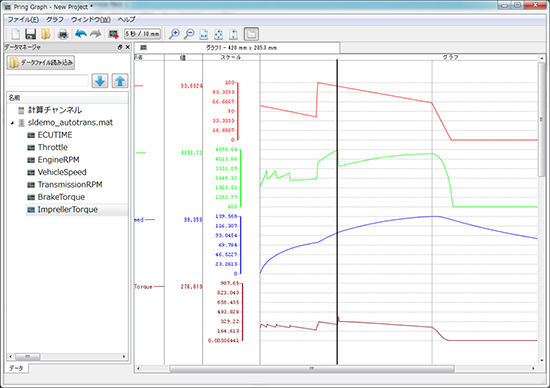Click the blue value starting 99

pyautogui.click(x=193, y=220)
